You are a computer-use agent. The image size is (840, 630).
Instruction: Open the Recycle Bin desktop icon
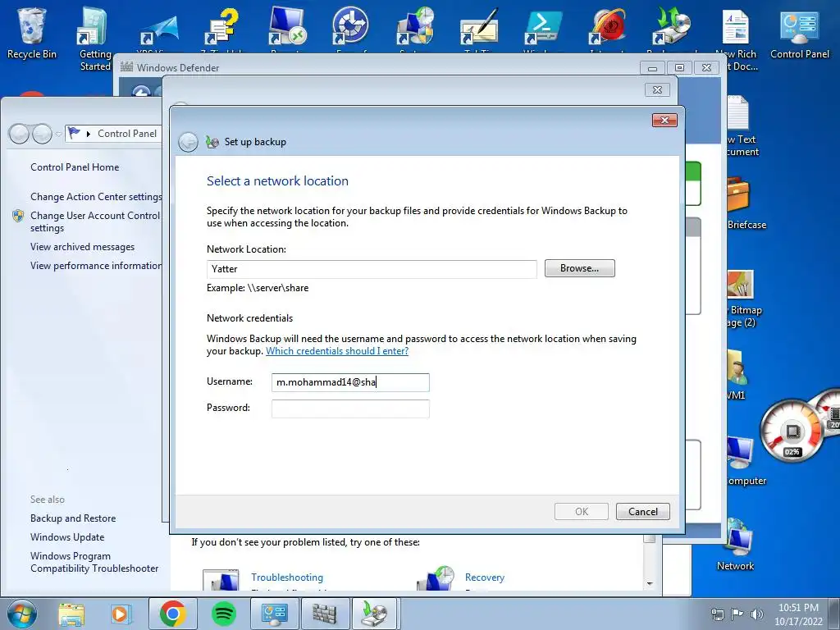(31, 33)
